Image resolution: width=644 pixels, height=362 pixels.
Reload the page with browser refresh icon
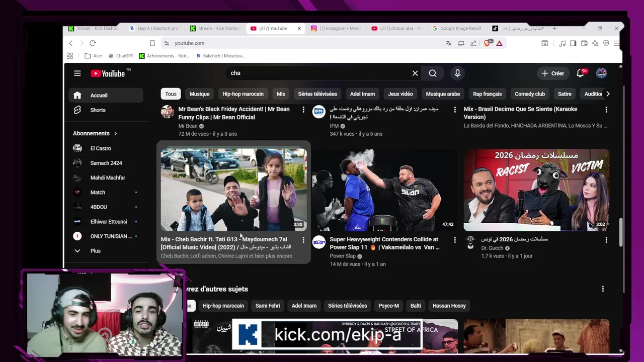click(93, 43)
